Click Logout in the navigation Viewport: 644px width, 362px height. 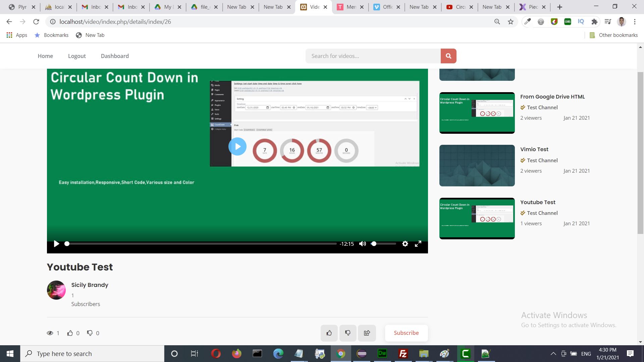(77, 56)
